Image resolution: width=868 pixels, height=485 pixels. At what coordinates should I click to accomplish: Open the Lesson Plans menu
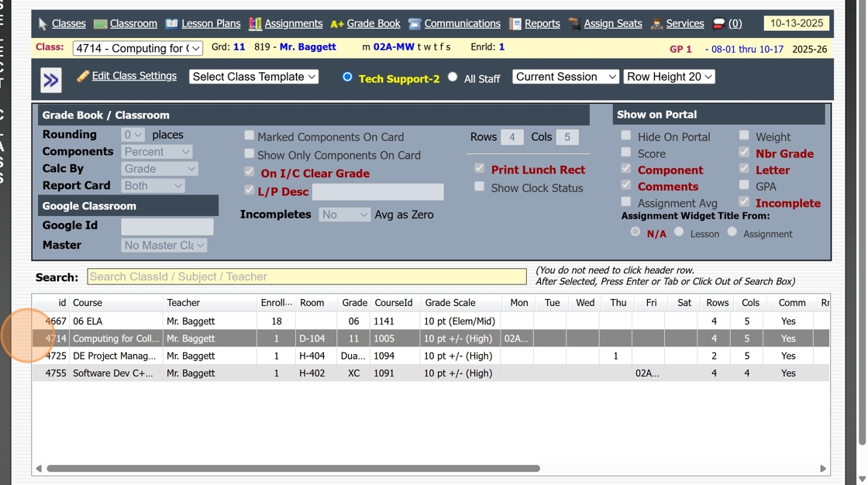pyautogui.click(x=211, y=23)
